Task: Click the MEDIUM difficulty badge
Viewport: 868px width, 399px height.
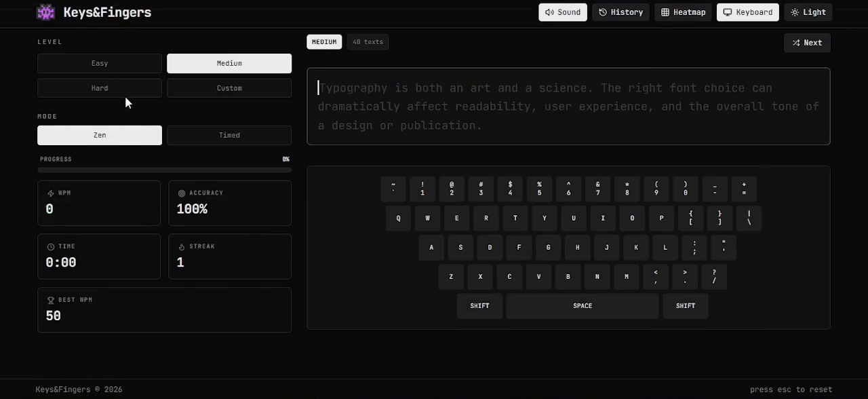Action: [324, 42]
